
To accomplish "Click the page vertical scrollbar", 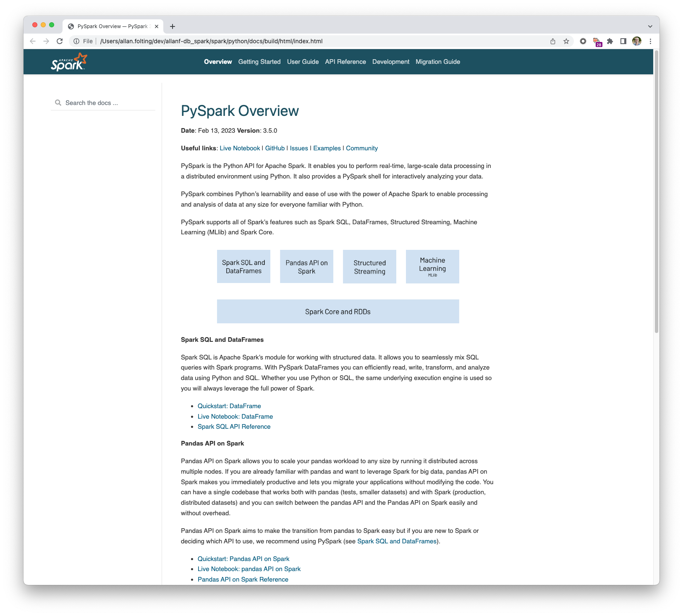I will pyautogui.click(x=657, y=191).
